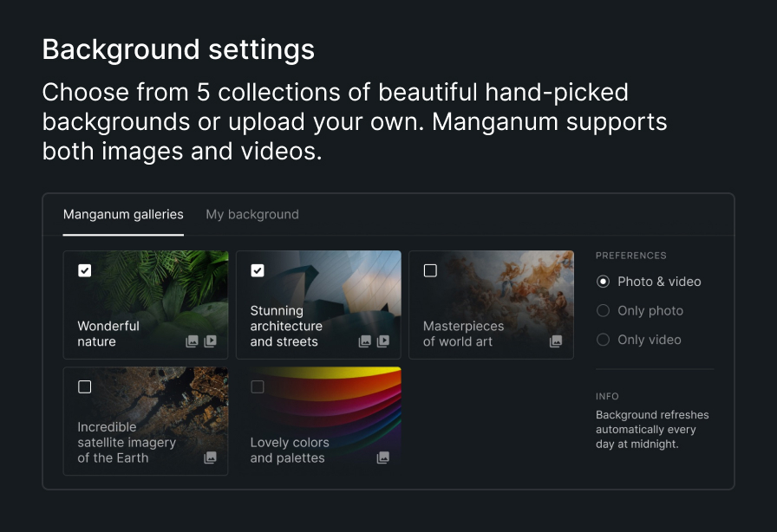777x532 pixels.
Task: Enable the Masterpieces of world art gallery
Action: pyautogui.click(x=430, y=270)
